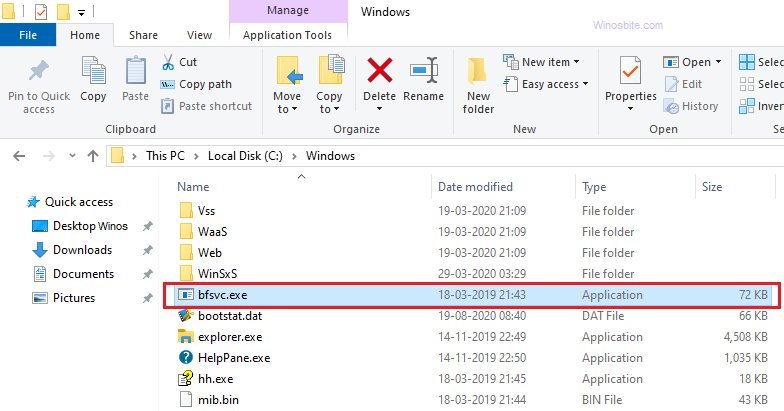Select Quick access in navigation pane
The height and width of the screenshot is (411, 784).
[x=70, y=202]
